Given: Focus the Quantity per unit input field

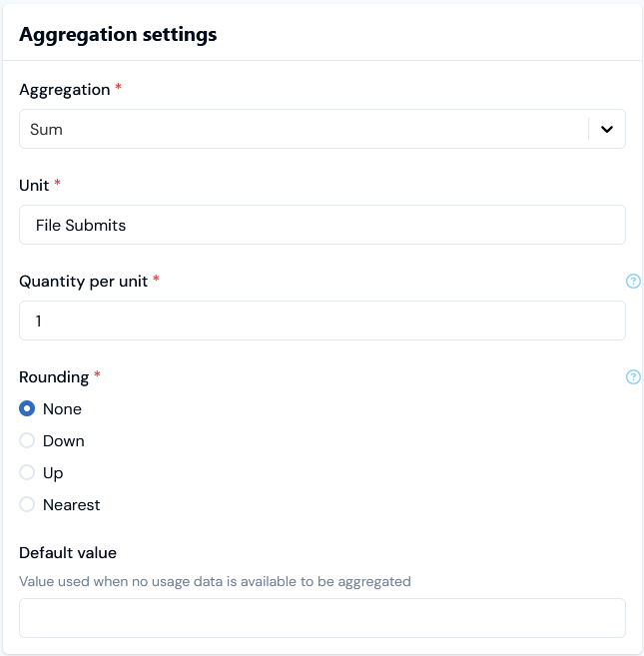Looking at the screenshot, I should point(322,321).
